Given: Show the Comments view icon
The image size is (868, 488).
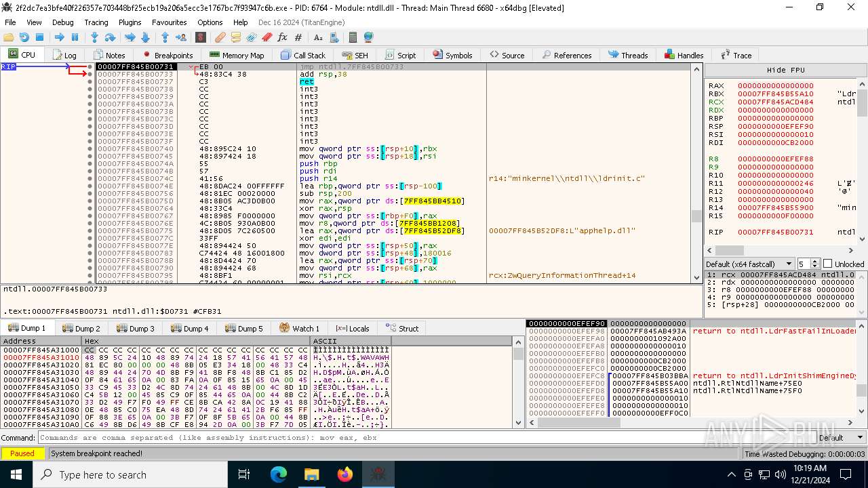Looking at the screenshot, I should click(236, 37).
